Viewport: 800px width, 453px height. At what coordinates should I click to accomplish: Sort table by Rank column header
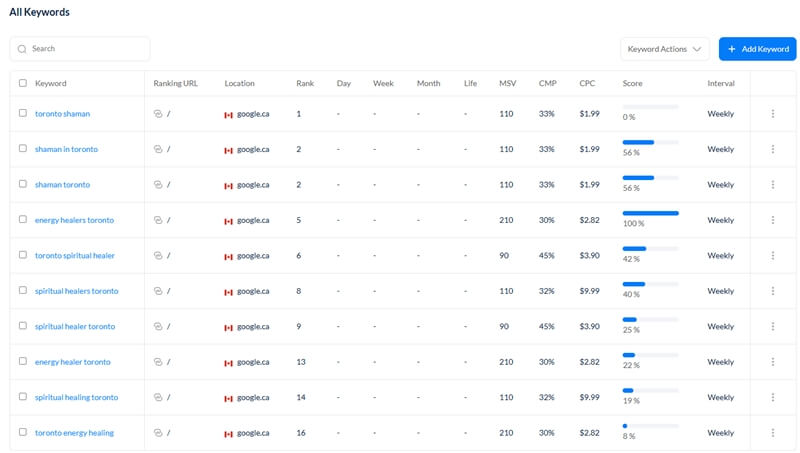click(305, 83)
